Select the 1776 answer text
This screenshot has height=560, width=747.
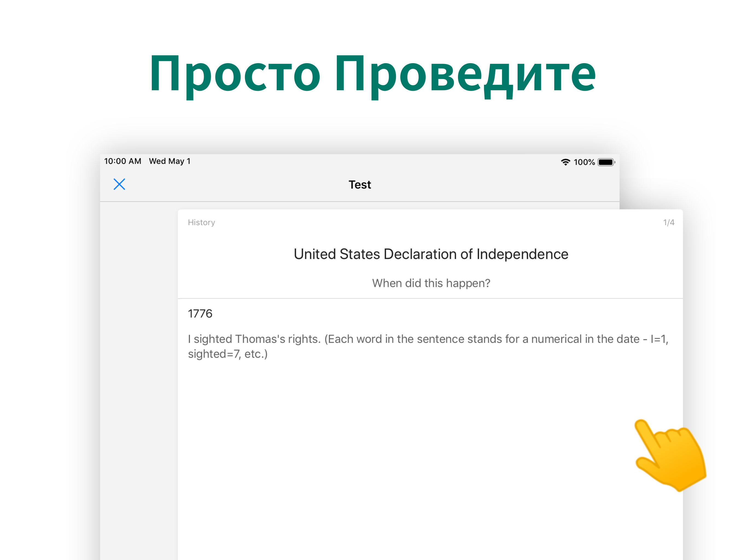pyautogui.click(x=200, y=313)
